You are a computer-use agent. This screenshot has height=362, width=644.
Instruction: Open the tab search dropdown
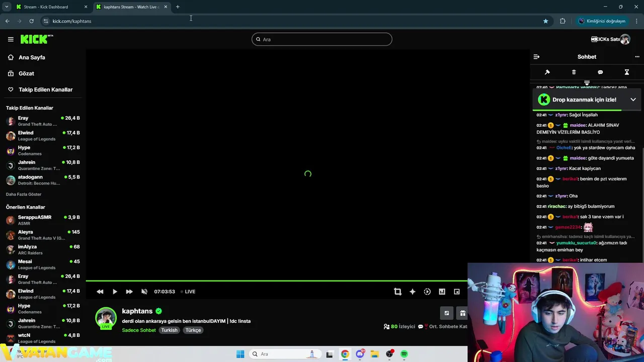7,7
